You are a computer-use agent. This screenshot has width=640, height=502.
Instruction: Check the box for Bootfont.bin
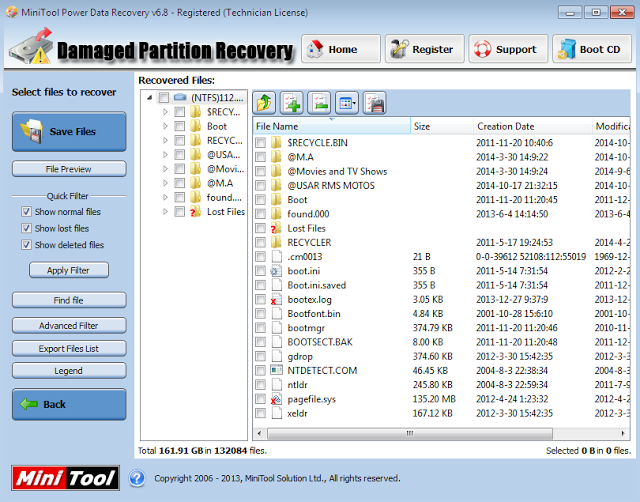click(x=260, y=314)
